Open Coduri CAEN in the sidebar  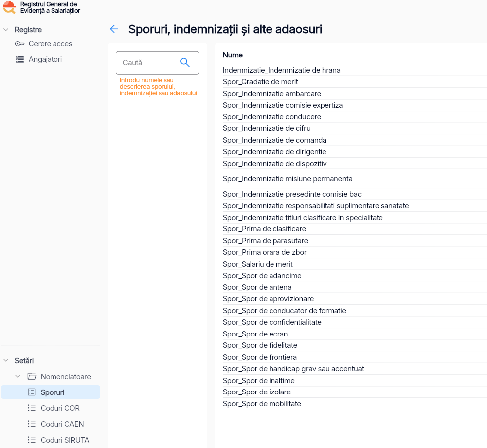tap(62, 424)
